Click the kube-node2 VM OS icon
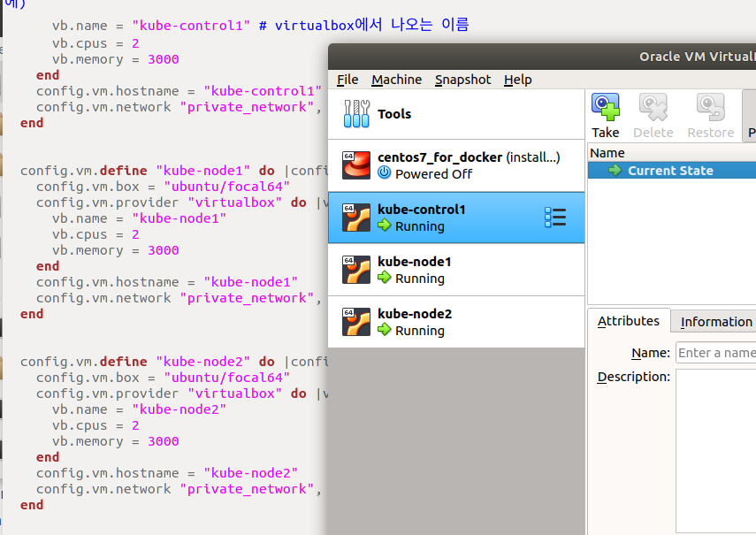Image resolution: width=756 pixels, height=535 pixels. point(356,322)
